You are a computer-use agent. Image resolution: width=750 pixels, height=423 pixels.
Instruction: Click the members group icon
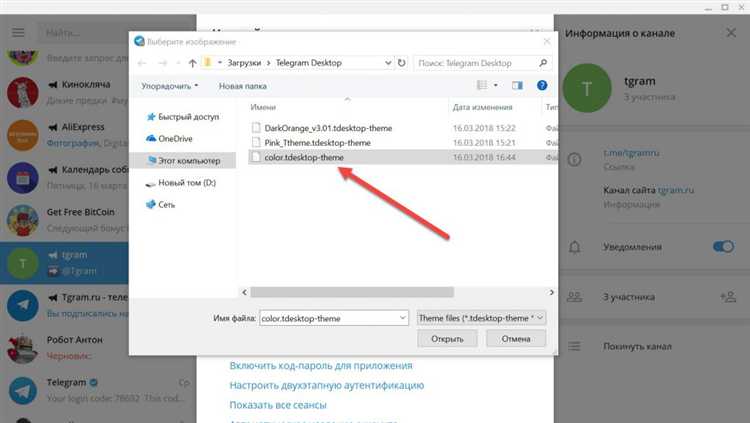click(574, 297)
